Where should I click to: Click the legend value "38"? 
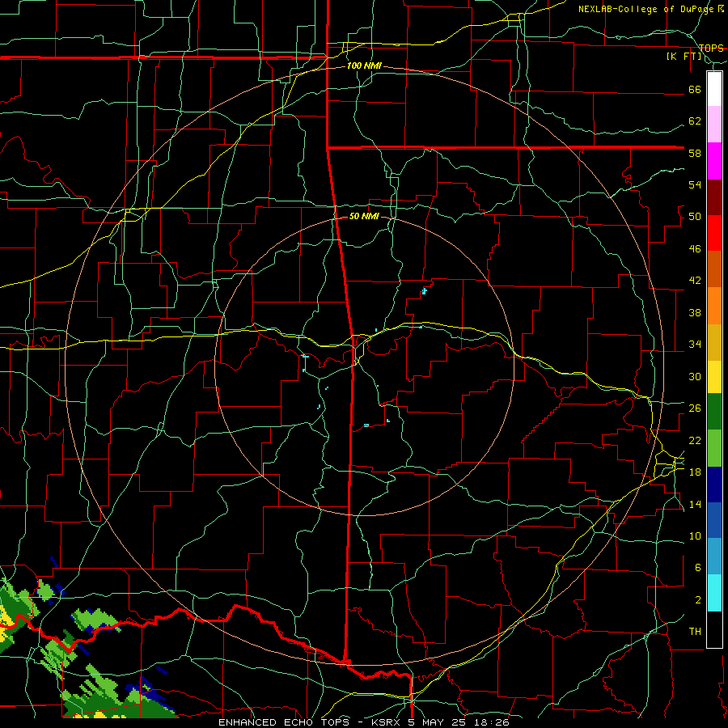[x=695, y=312]
